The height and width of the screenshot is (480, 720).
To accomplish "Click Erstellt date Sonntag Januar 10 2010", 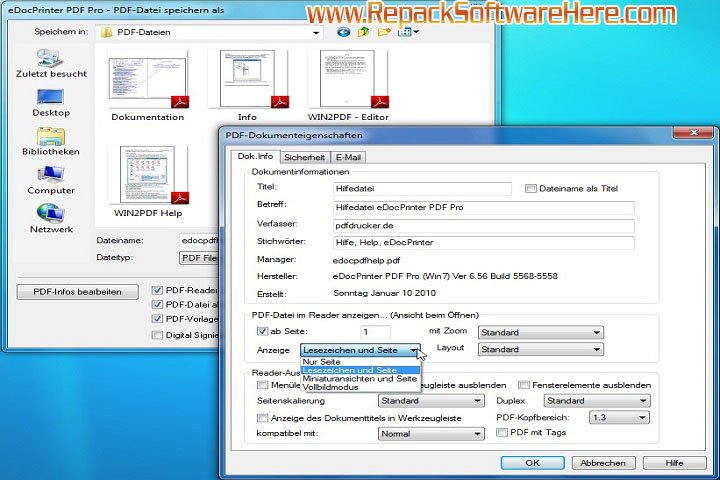I will [x=384, y=293].
